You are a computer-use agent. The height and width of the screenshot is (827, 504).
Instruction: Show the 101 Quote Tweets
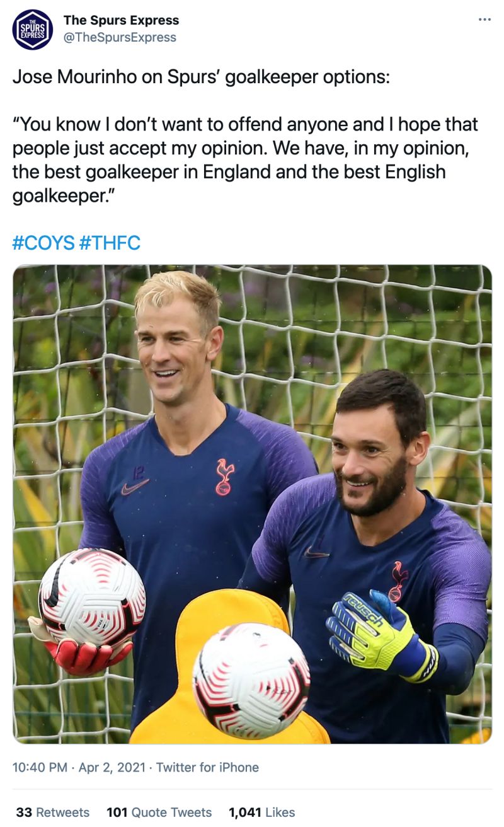pyautogui.click(x=159, y=813)
